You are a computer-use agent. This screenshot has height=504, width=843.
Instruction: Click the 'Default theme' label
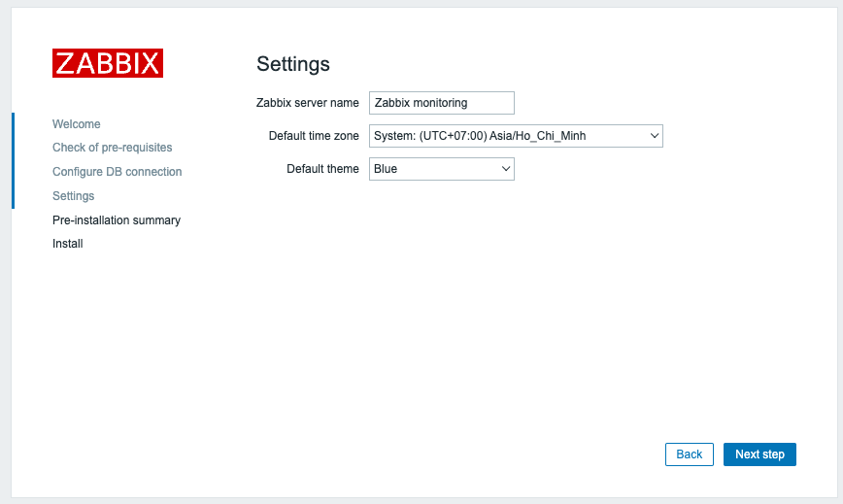[x=322, y=169]
